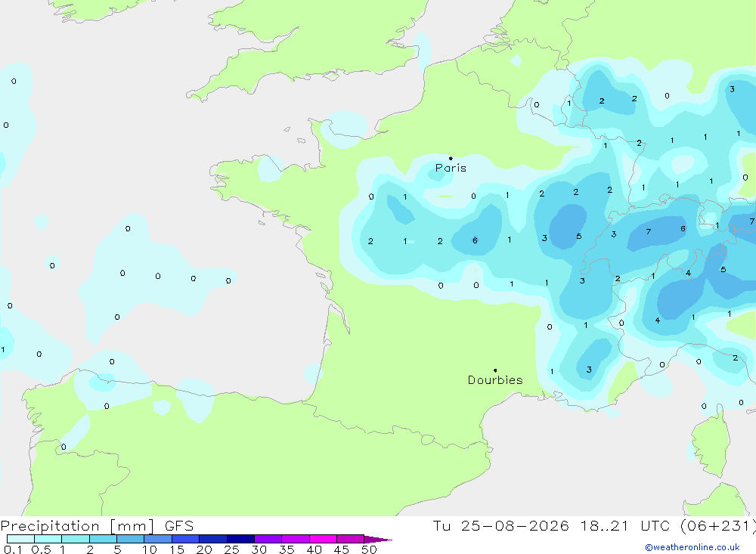The width and height of the screenshot is (756, 554).
Task: Pick the 2–5 mm legend swatch
Action: coord(103,539)
